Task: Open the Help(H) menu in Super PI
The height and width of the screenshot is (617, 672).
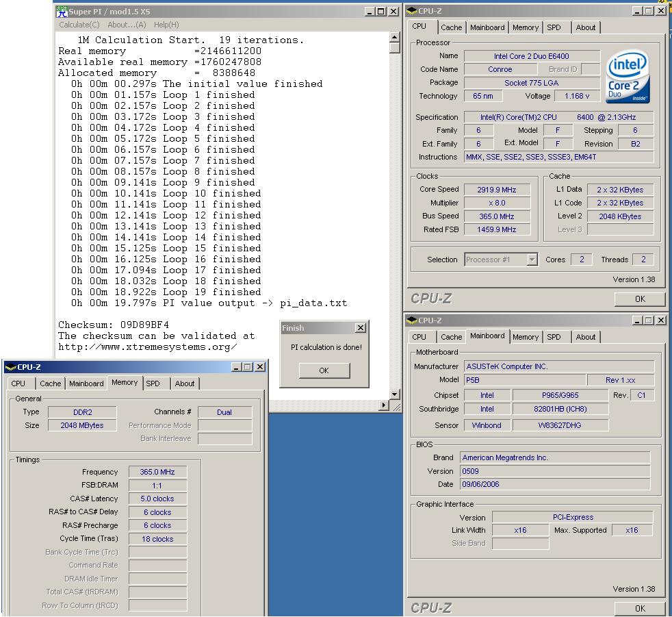Action: click(166, 25)
